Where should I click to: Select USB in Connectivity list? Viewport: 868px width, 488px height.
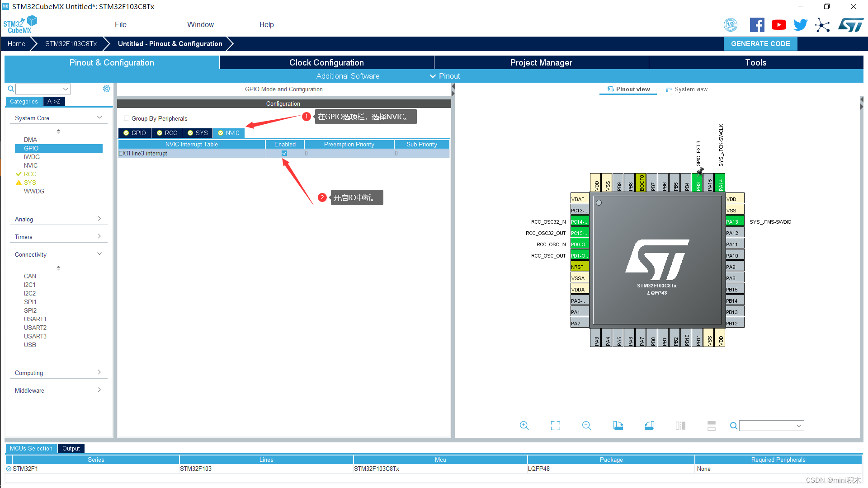tap(30, 345)
